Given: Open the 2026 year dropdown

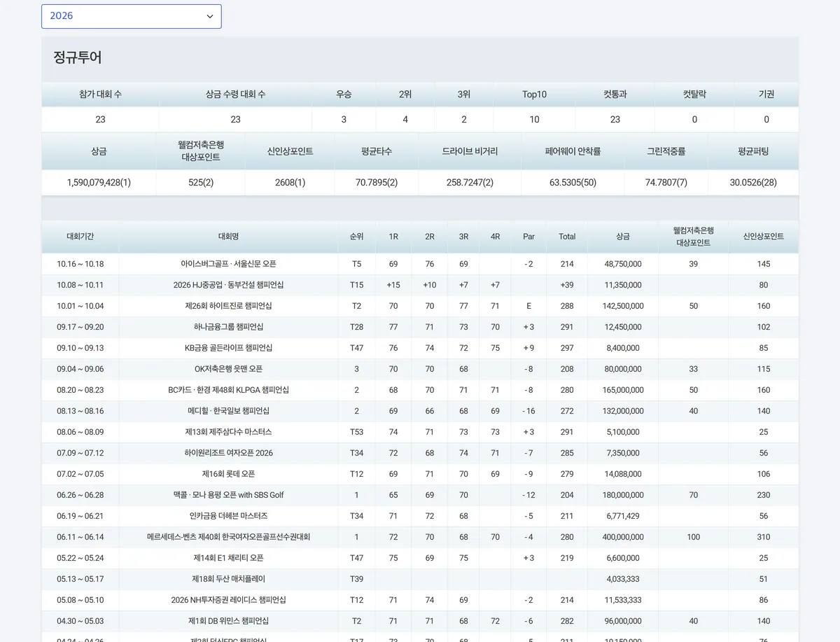Looking at the screenshot, I should [132, 16].
